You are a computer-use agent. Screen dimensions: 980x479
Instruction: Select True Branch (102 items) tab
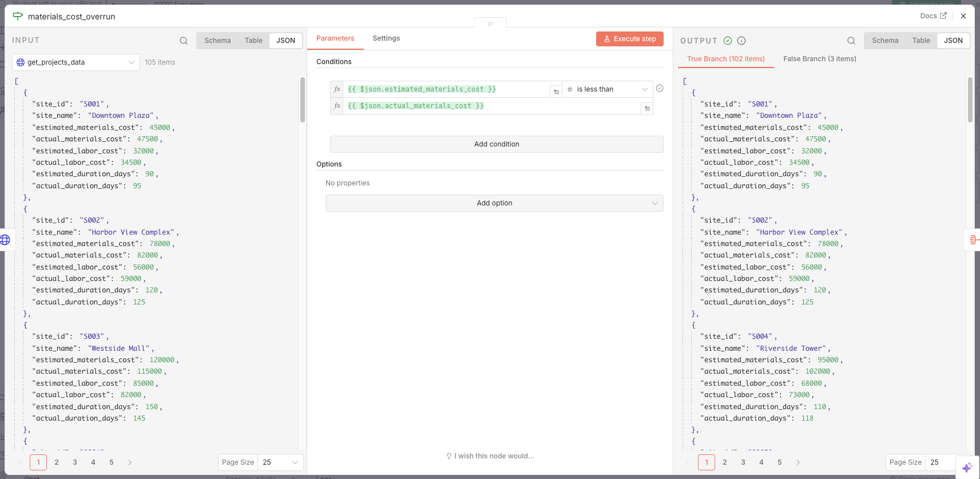click(x=726, y=59)
